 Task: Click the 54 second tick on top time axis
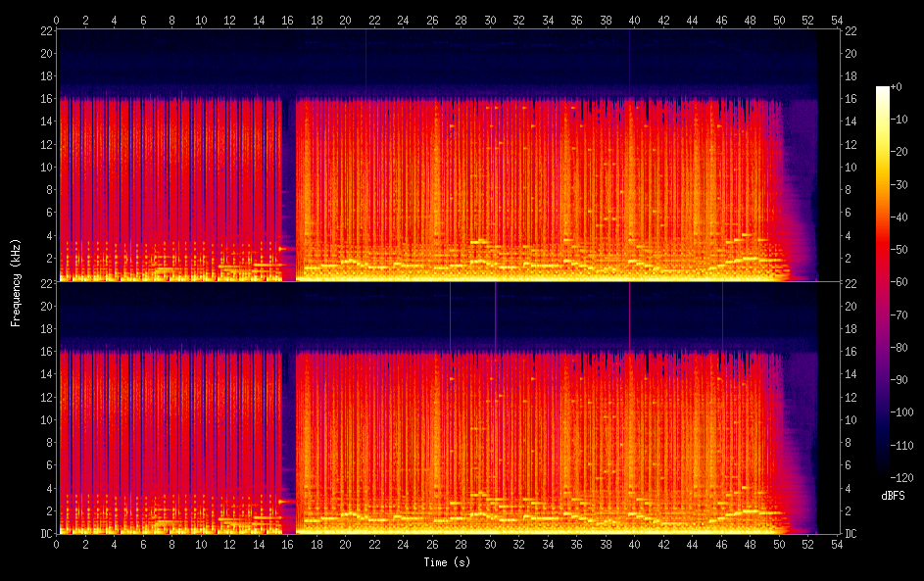tap(837, 19)
